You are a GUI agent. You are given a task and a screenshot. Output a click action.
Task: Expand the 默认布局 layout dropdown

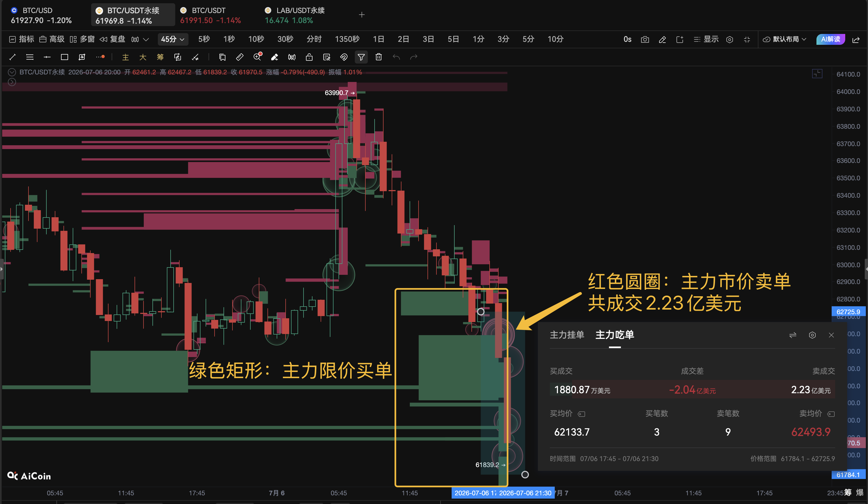[x=784, y=39]
